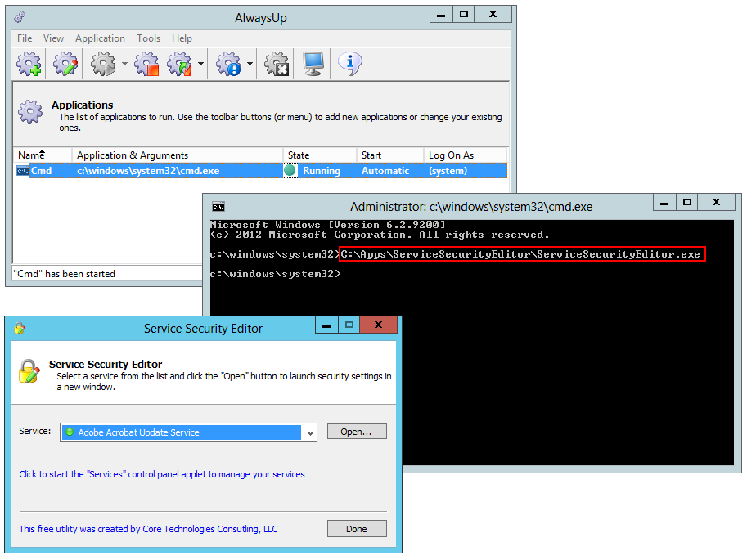Click the Start column header
747x560 pixels.
pyautogui.click(x=390, y=155)
